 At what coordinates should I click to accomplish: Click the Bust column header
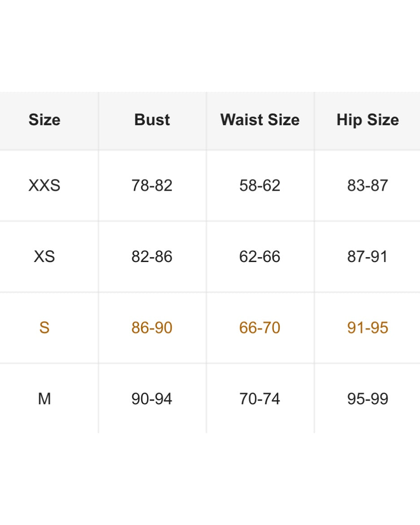[x=152, y=120]
